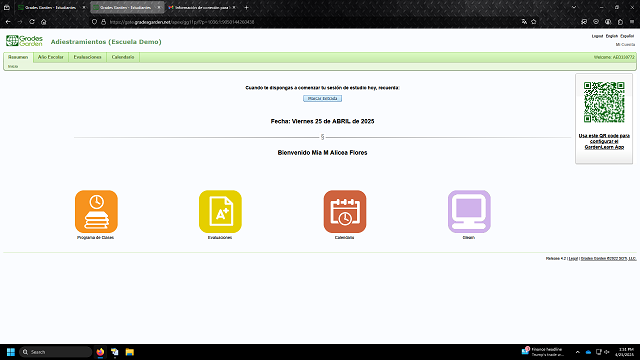Click the Windows taskbar search box

pyautogui.click(x=56, y=352)
